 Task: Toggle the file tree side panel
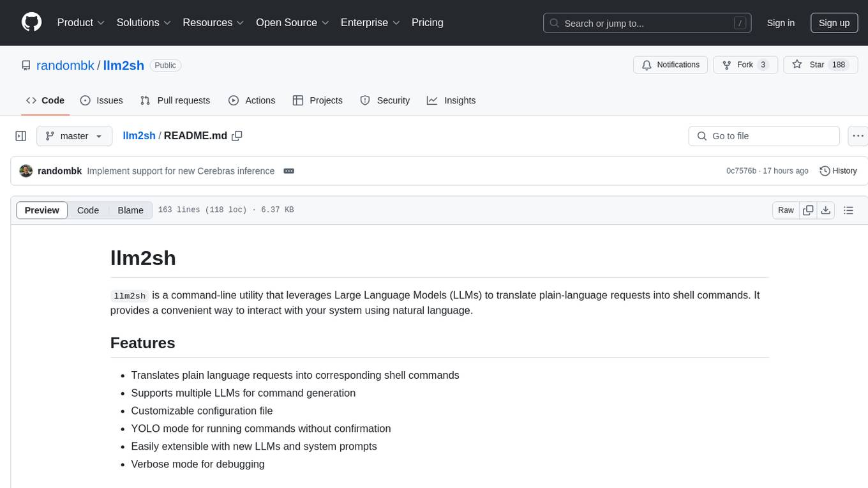(21, 136)
